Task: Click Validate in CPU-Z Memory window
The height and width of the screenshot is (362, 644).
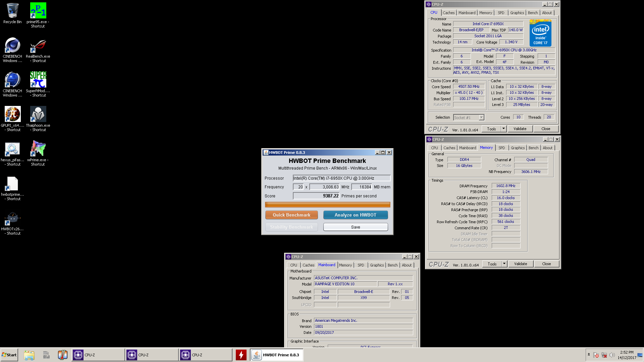Action: click(521, 264)
